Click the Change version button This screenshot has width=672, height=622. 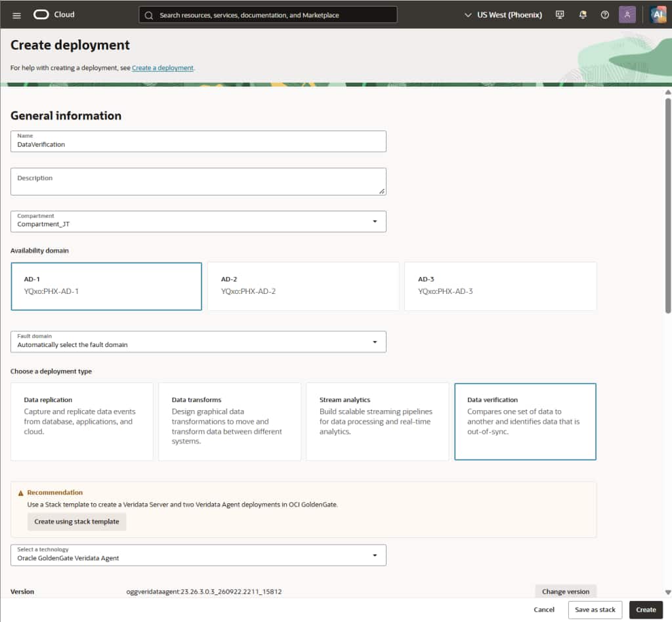(x=565, y=592)
